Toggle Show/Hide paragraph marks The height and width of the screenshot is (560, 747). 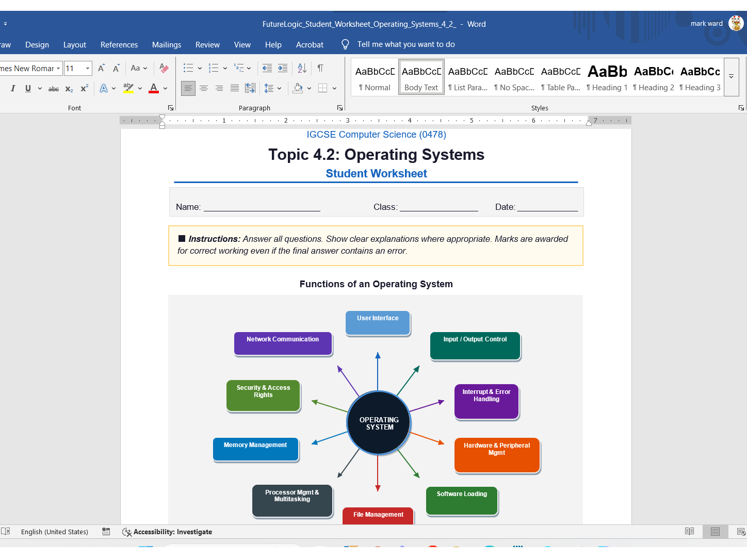(x=320, y=68)
